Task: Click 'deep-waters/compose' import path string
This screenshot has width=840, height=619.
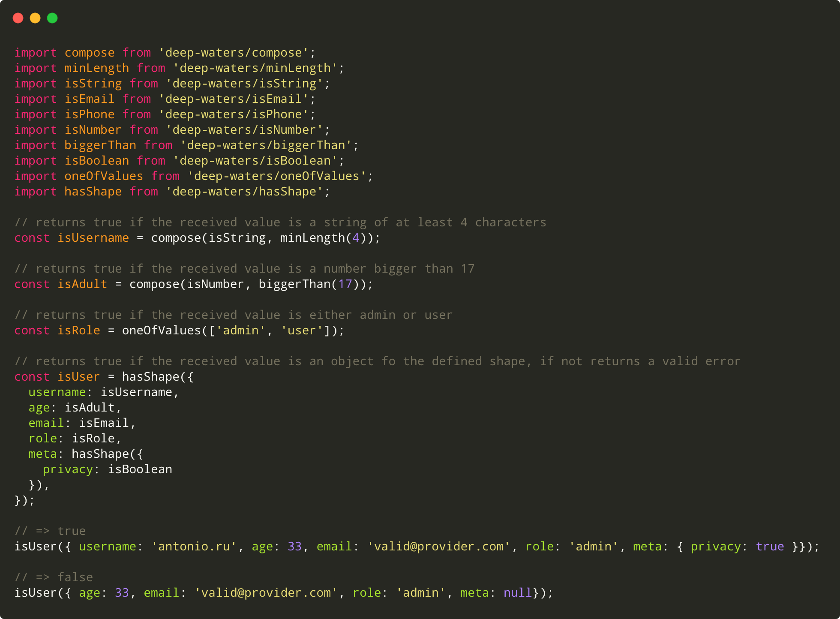Action: 233,53
